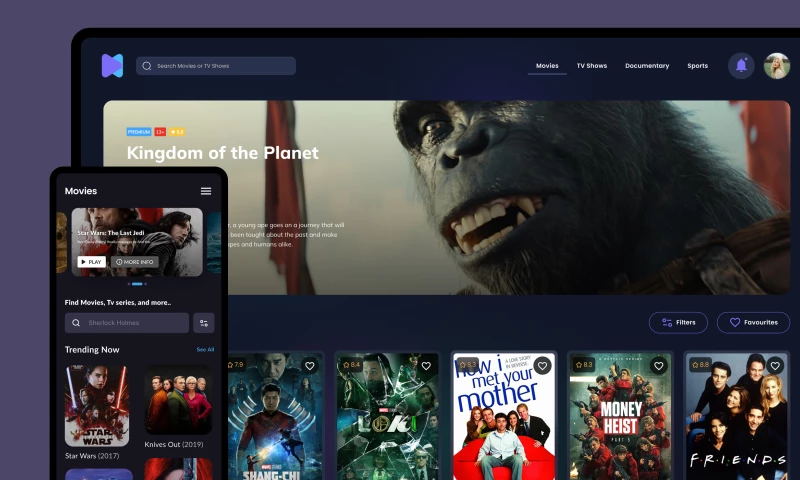
Task: Click the 7.9 rating badge on Shang-Chi
Action: coord(236,365)
